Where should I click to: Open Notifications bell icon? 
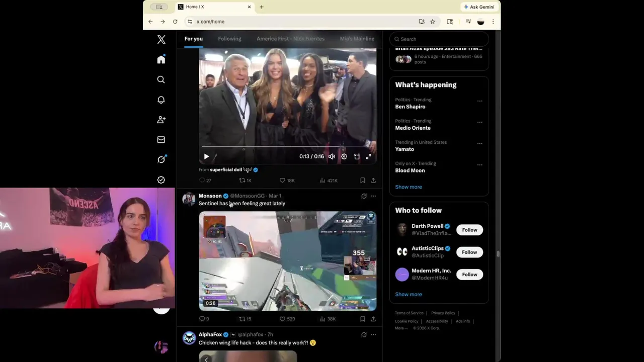161,100
